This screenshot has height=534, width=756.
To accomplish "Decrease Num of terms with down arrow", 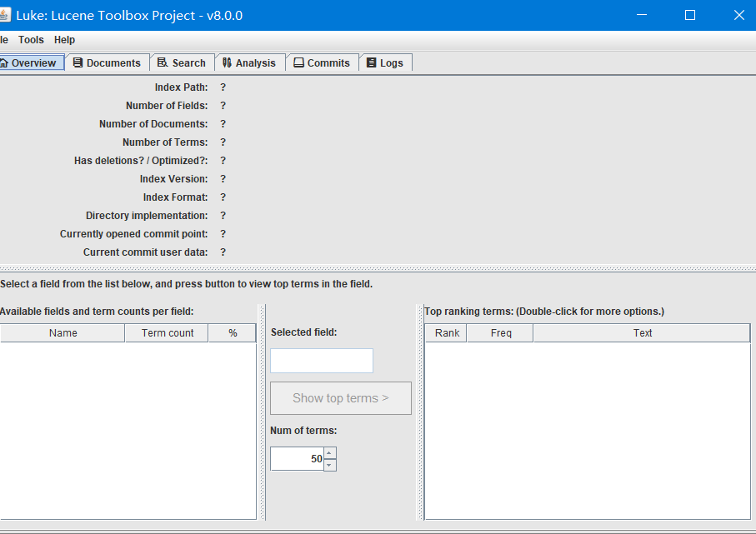I will coord(330,465).
